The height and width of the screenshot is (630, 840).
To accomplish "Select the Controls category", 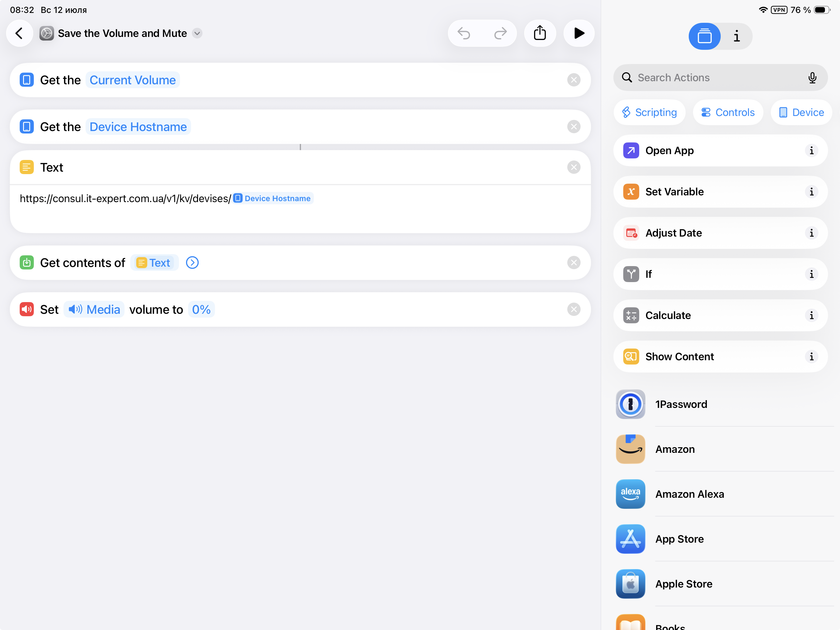I will coord(728,113).
